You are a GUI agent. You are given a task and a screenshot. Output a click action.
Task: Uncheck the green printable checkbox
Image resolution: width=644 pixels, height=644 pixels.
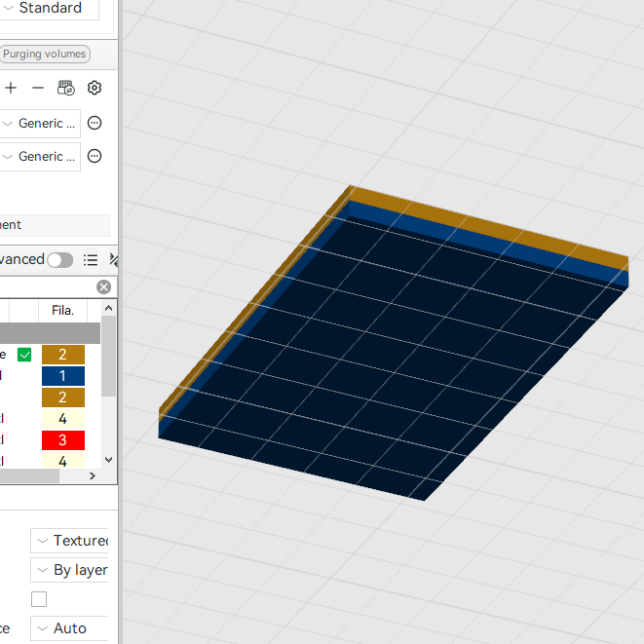pyautogui.click(x=24, y=355)
